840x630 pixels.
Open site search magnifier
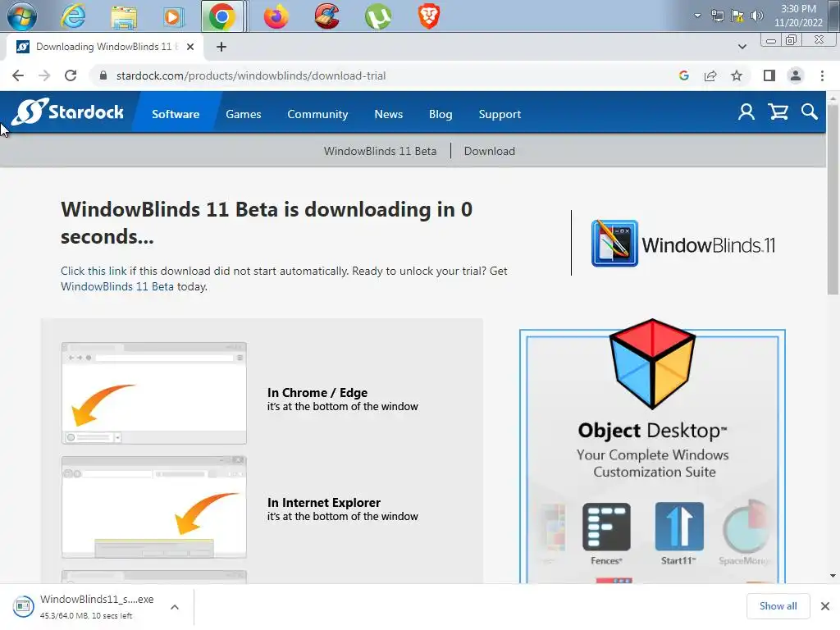point(810,112)
